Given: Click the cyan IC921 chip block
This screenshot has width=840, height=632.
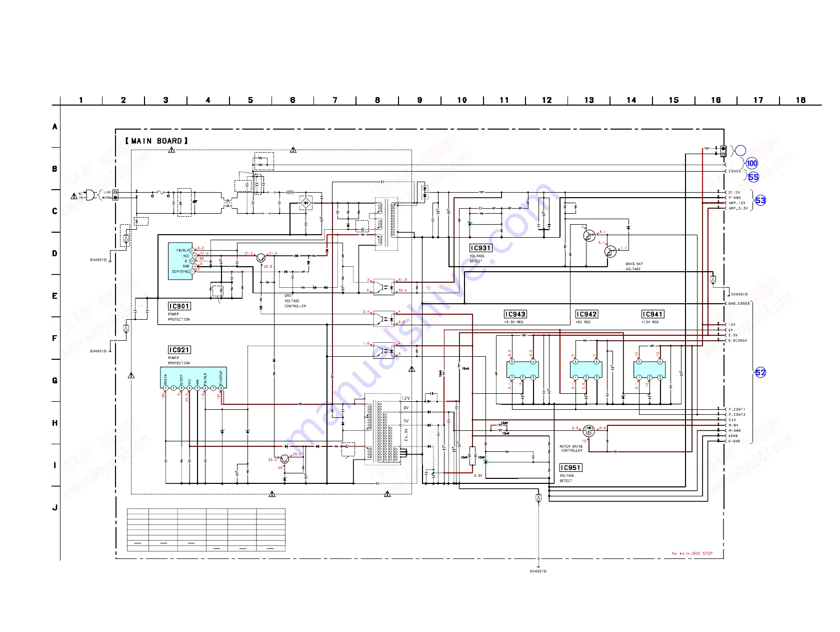Looking at the screenshot, I should 193,378.
